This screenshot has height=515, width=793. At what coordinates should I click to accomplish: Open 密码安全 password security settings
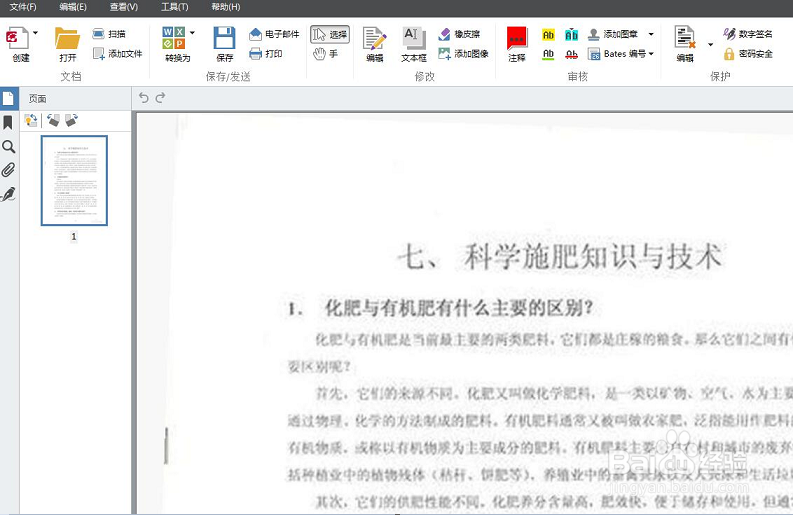[748, 54]
